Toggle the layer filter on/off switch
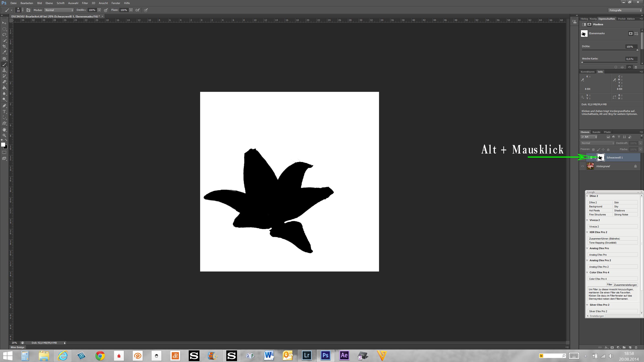Viewport: 644px width, 362px height. [641, 137]
